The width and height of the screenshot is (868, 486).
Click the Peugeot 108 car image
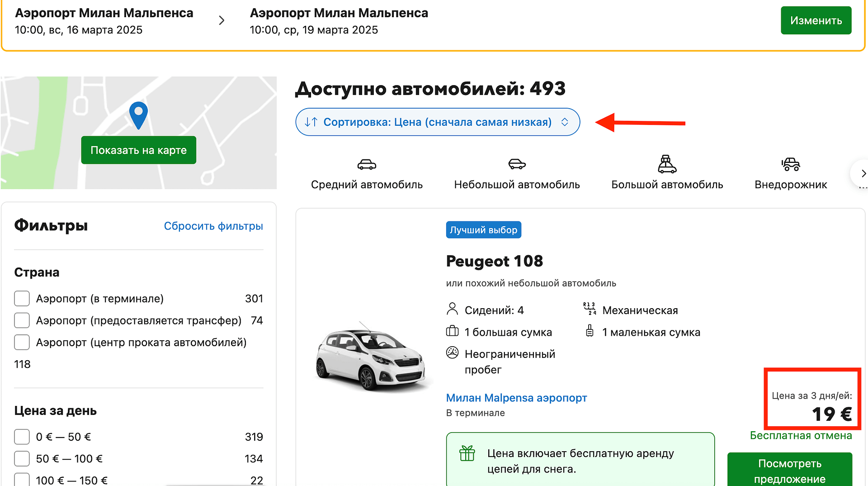(371, 357)
